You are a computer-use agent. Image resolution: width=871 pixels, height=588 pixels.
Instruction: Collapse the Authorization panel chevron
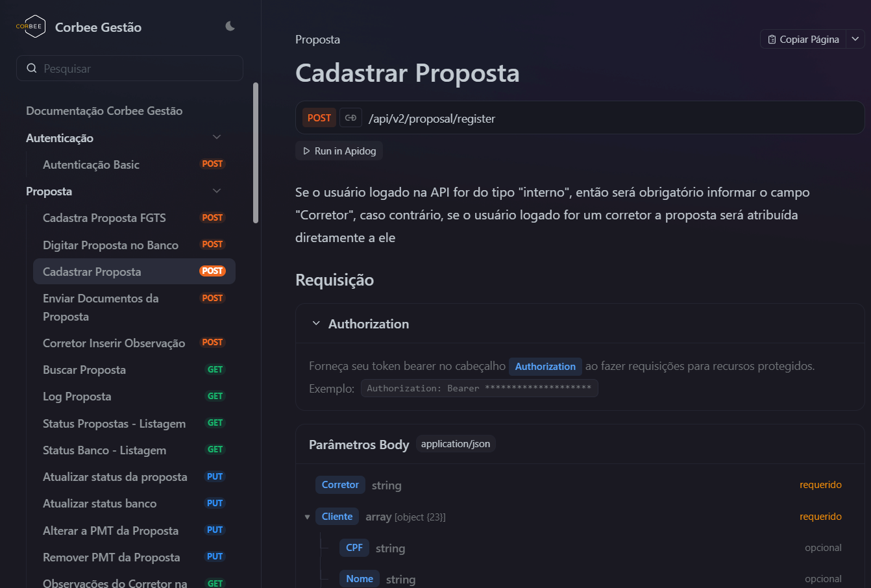point(316,323)
